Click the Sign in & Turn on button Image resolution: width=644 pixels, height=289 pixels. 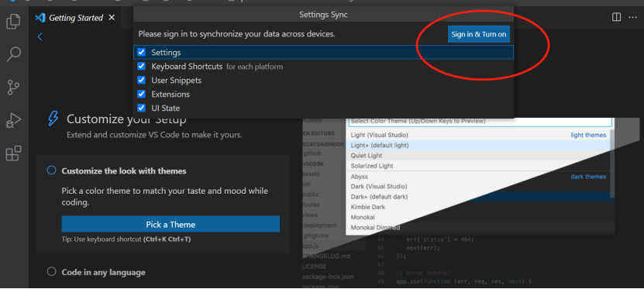(478, 35)
